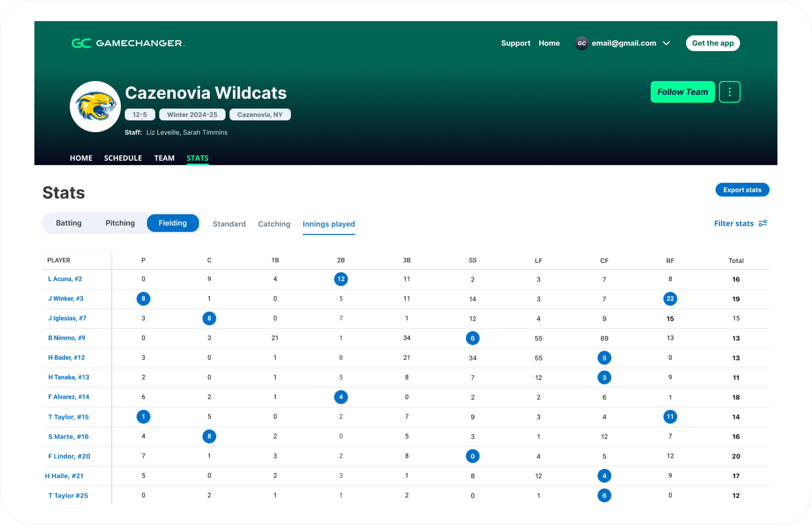The width and height of the screenshot is (812, 525).
Task: Click the highlighted 0 in F Lindor's SS
Action: (x=472, y=456)
